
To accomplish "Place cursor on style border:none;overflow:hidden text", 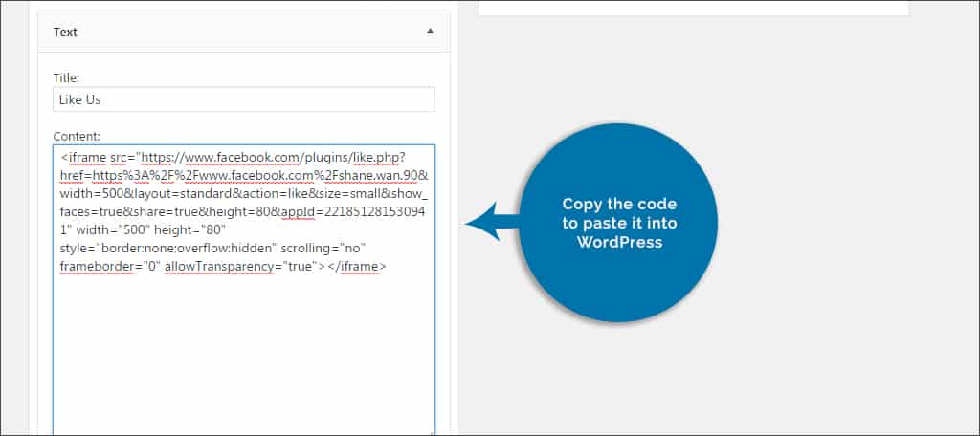I will click(x=166, y=249).
